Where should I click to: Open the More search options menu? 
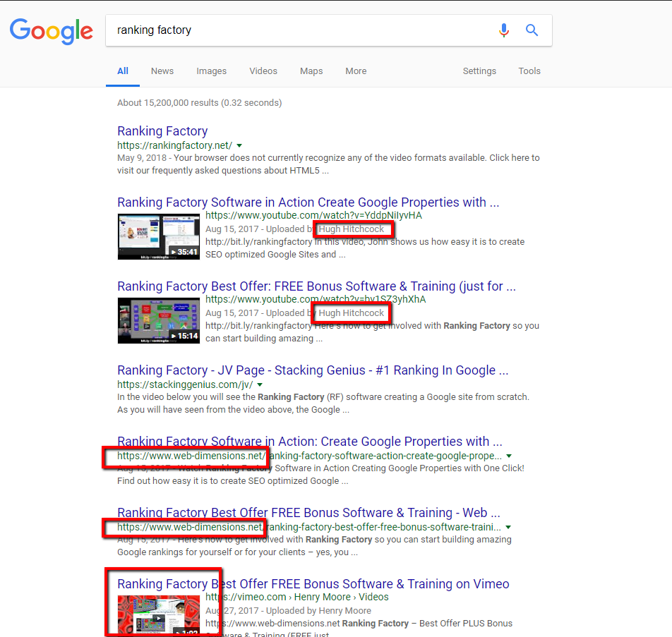click(356, 71)
